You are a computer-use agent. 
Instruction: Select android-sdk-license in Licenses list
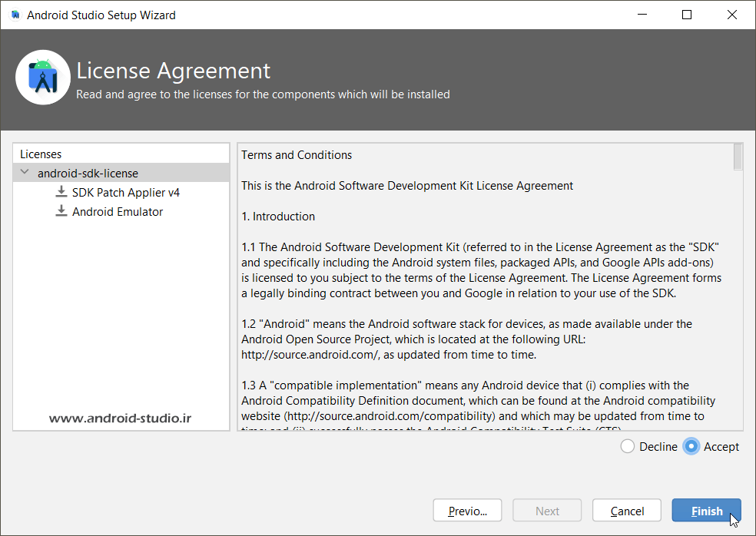coord(88,174)
